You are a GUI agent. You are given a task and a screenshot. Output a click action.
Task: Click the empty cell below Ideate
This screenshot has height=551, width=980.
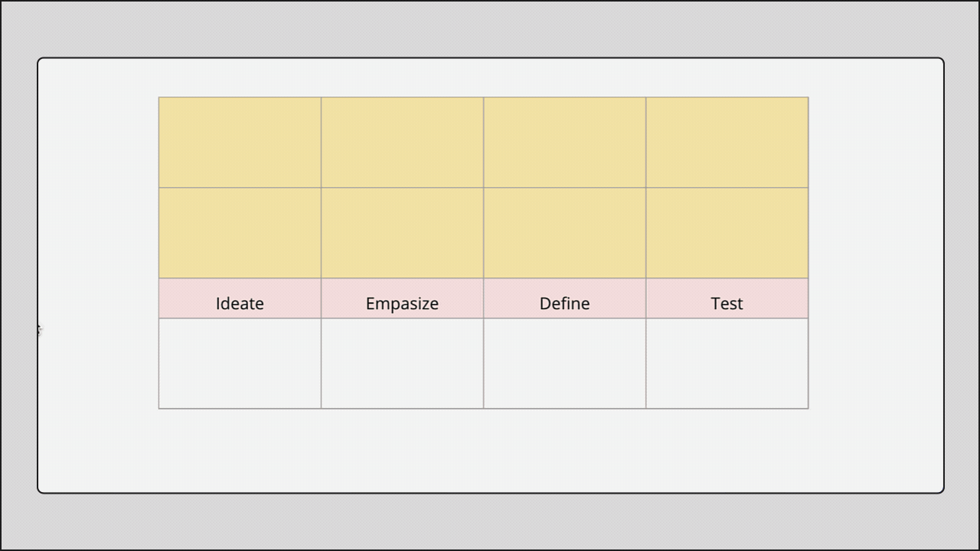point(240,364)
